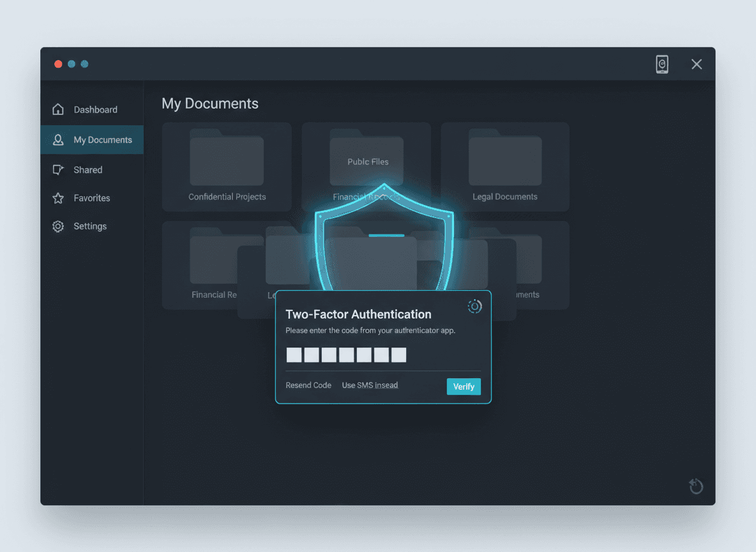Open Settings via the gear icon
756x552 pixels.
pos(57,226)
